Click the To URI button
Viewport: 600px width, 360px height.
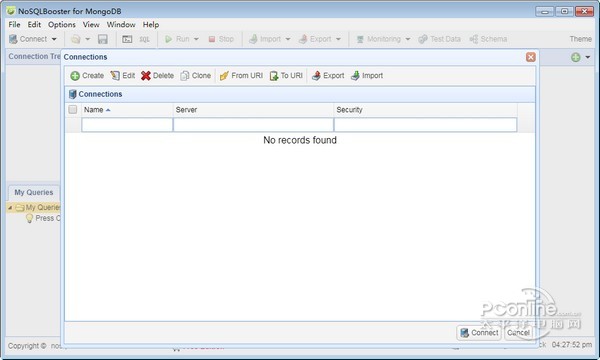tap(286, 76)
